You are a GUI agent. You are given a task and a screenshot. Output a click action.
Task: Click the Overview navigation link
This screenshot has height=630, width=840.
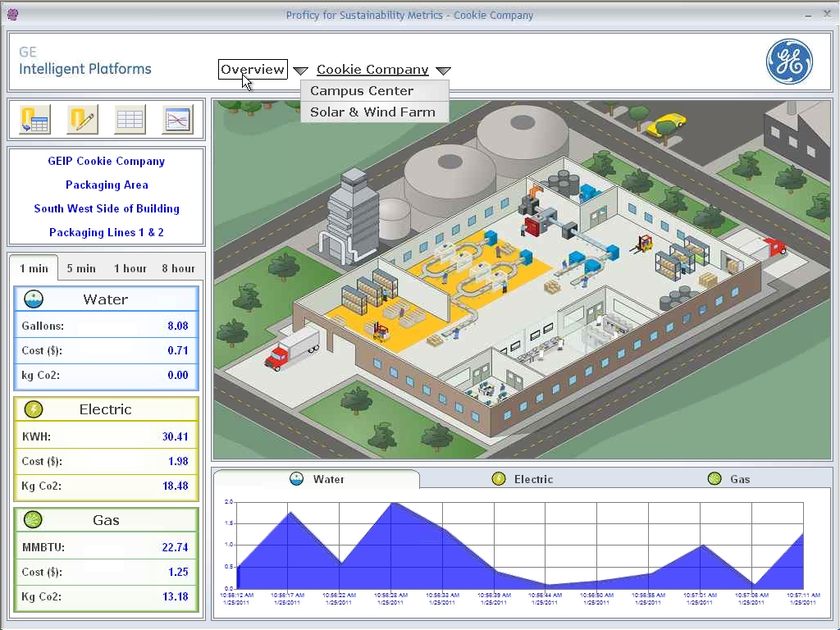tap(253, 69)
